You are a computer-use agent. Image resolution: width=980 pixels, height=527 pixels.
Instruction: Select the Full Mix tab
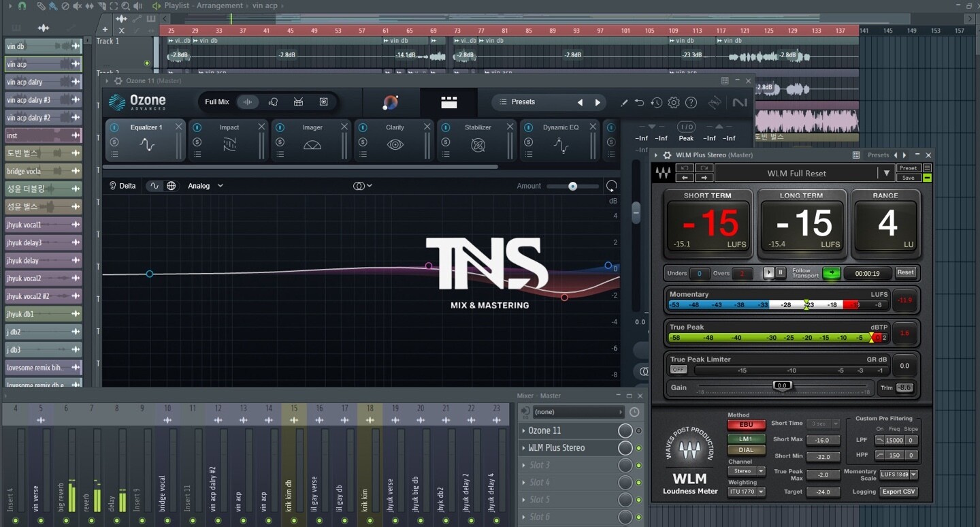click(x=217, y=102)
